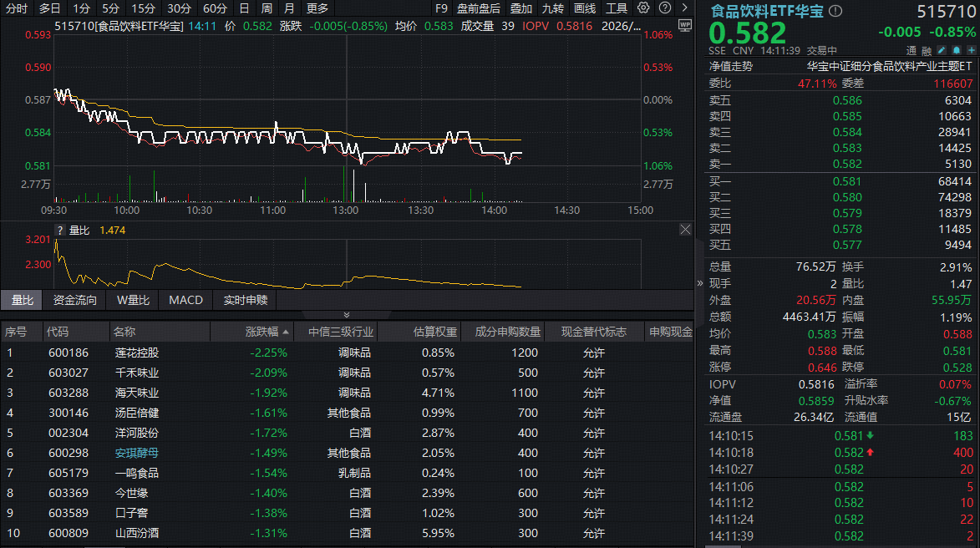Click the pencil edit icon near price header

tap(941, 50)
